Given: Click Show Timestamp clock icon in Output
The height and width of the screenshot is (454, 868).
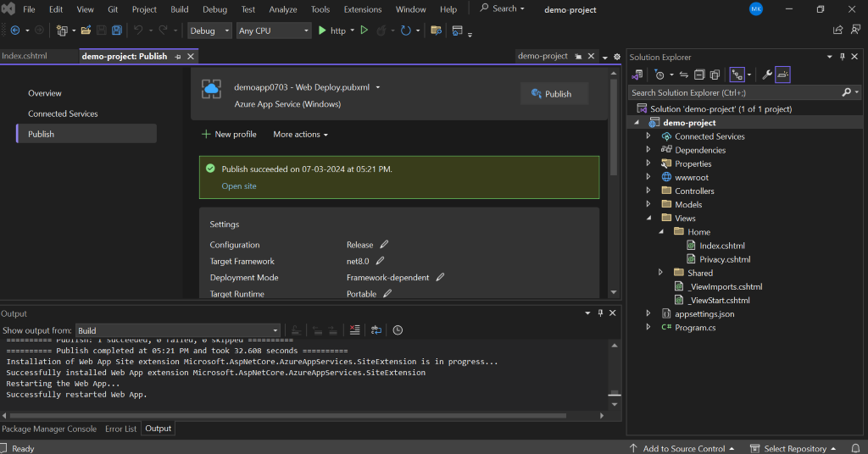Looking at the screenshot, I should 398,330.
